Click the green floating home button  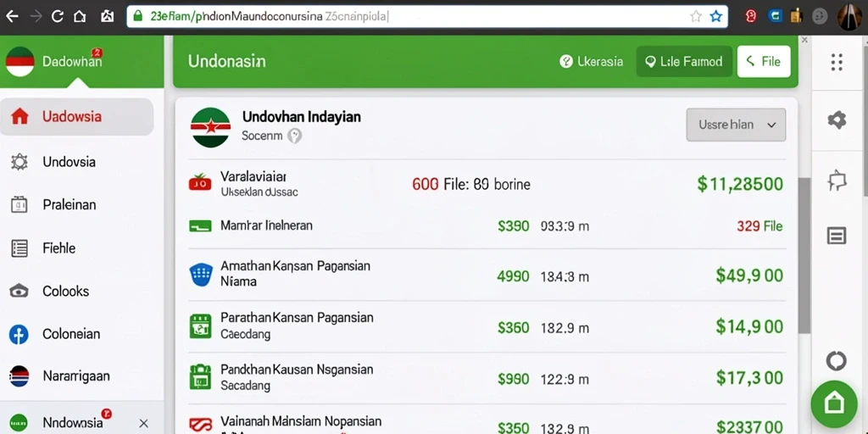(x=834, y=404)
